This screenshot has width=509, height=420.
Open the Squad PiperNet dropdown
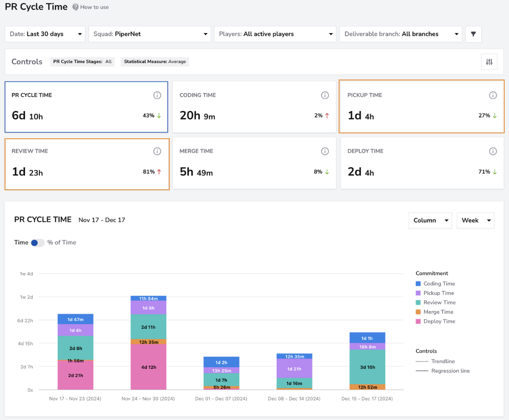click(x=150, y=34)
